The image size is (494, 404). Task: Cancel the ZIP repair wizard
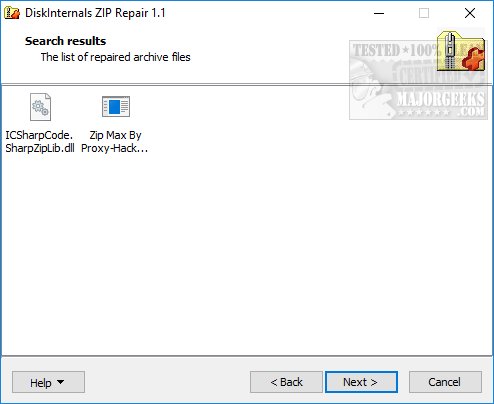coord(445,382)
